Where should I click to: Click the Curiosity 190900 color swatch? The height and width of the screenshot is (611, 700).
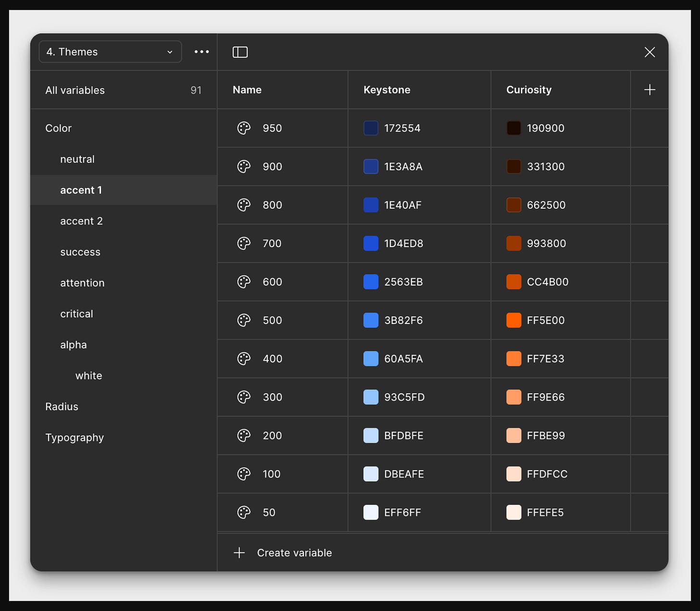(514, 128)
